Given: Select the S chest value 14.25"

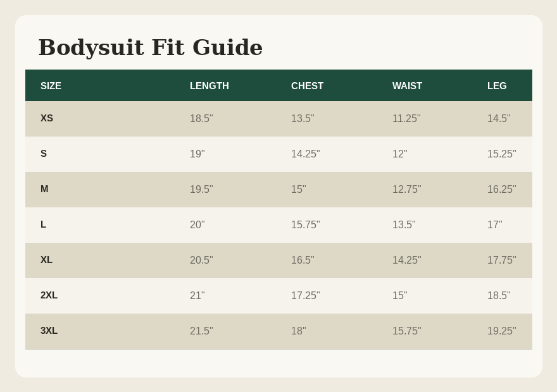Looking at the screenshot, I should coord(306,154).
